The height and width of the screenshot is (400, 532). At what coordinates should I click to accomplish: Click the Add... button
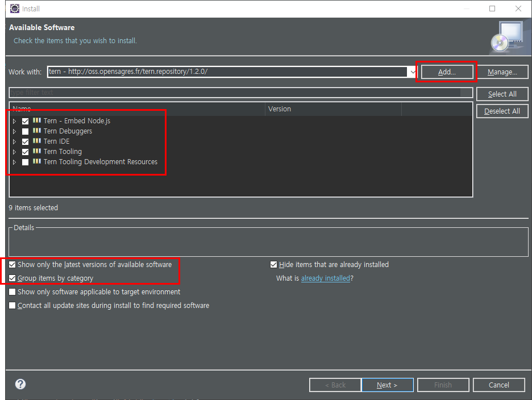tap(447, 72)
